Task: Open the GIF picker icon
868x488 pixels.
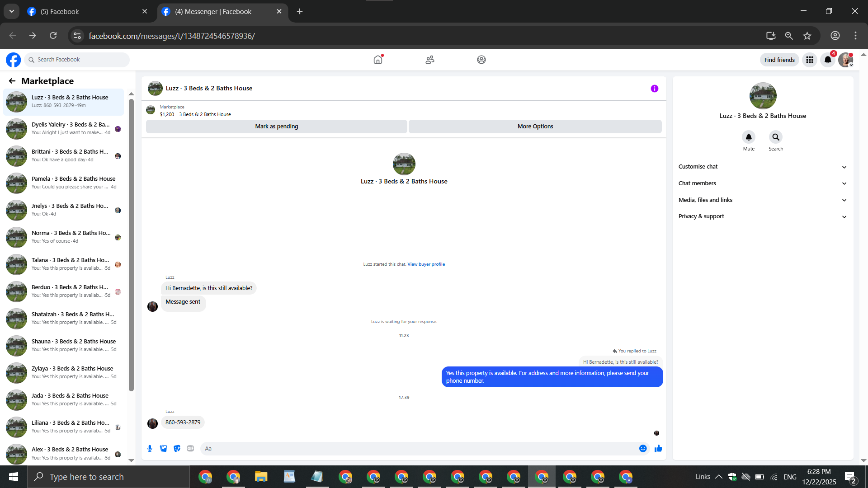Action: click(190, 448)
